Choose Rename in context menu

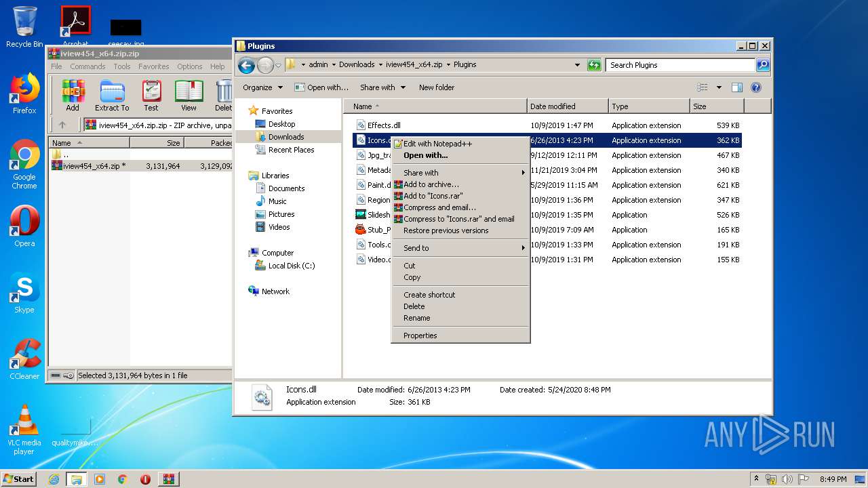tap(460, 318)
